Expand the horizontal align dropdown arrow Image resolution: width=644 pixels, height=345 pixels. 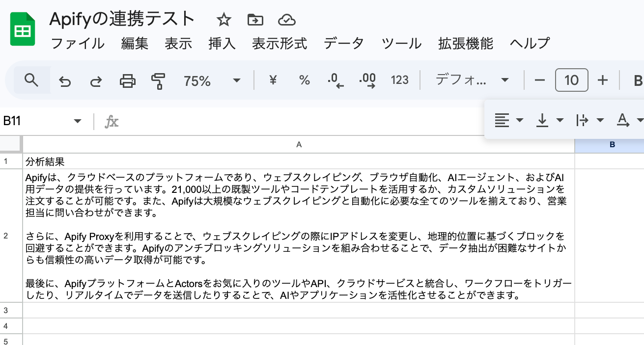coord(520,120)
